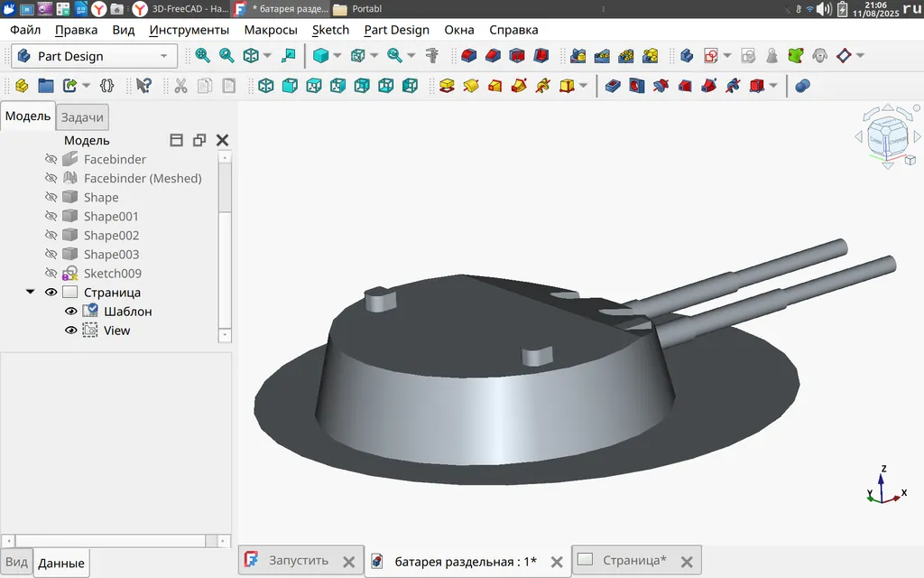
Task: Select the Pad tool icon
Action: [x=446, y=86]
